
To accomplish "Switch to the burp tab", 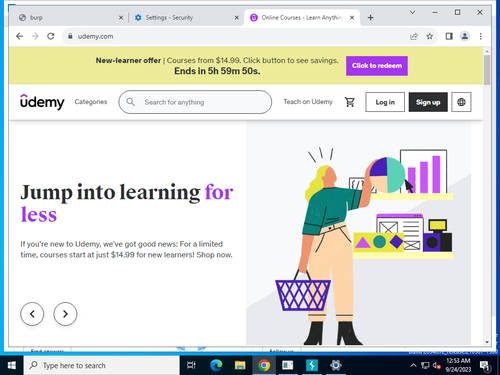I will click(70, 18).
